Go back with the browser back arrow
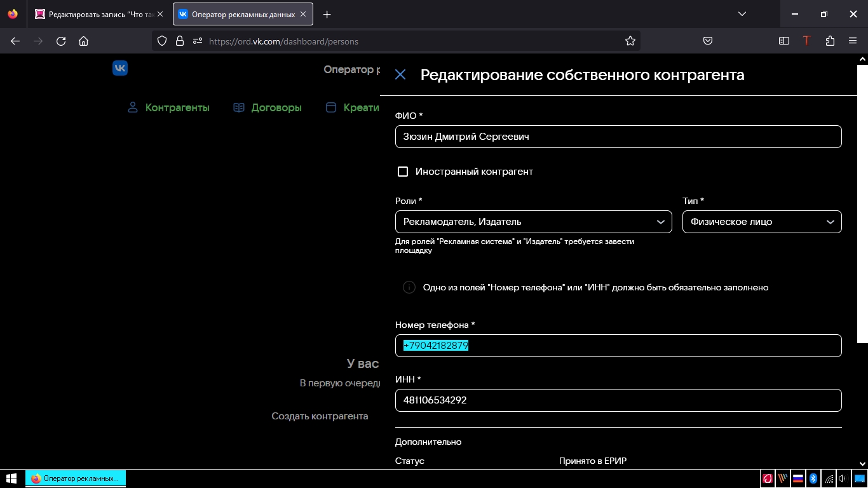This screenshot has height=488, width=868. coord(15,41)
